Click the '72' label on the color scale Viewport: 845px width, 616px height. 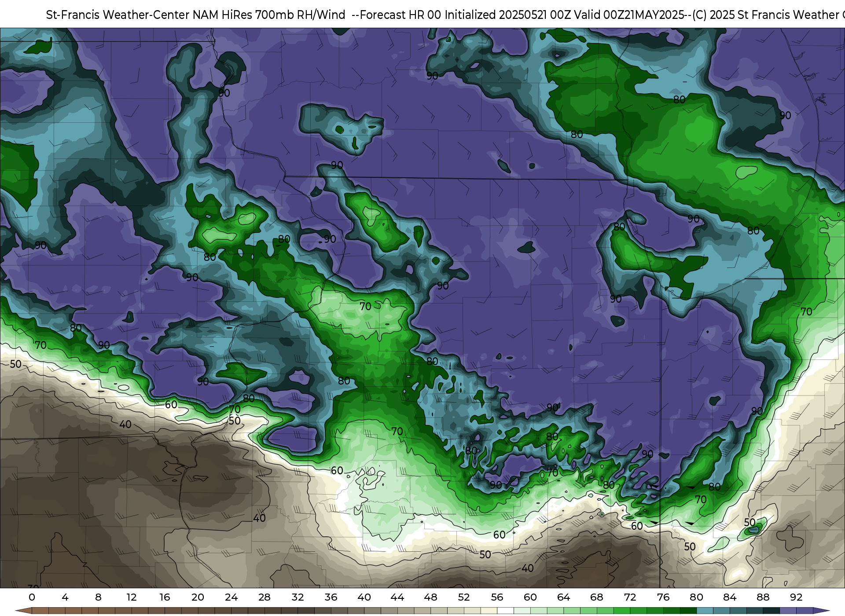coord(630,597)
